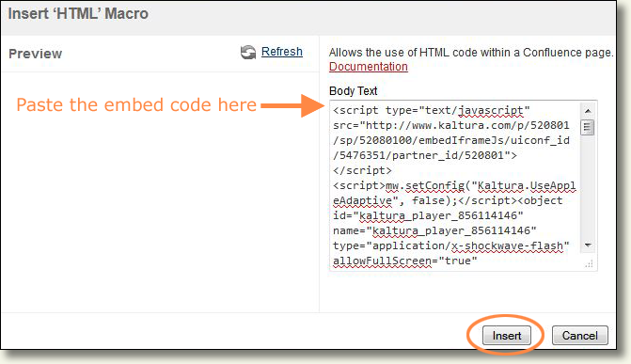Click the Refresh icon beside Preview
Screen dimensions: 631x364
pyautogui.click(x=248, y=52)
